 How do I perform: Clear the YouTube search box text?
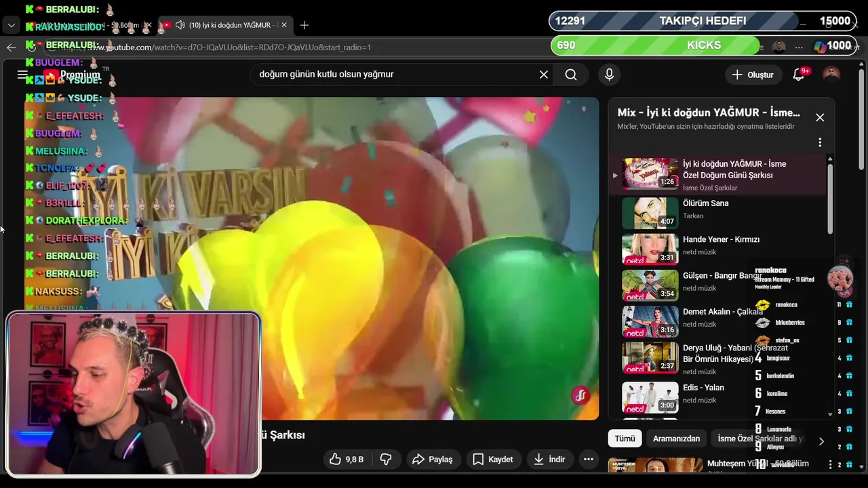tap(543, 75)
